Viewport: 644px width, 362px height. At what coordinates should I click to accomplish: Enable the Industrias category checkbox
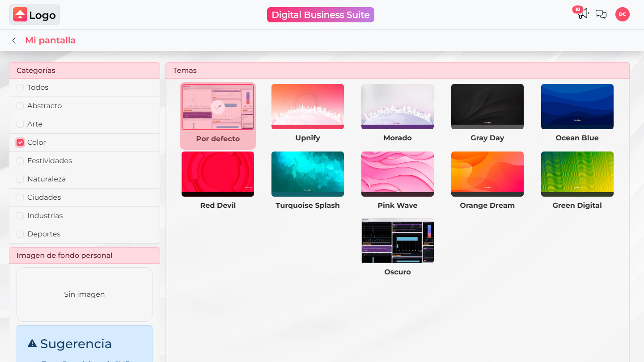pos(20,216)
